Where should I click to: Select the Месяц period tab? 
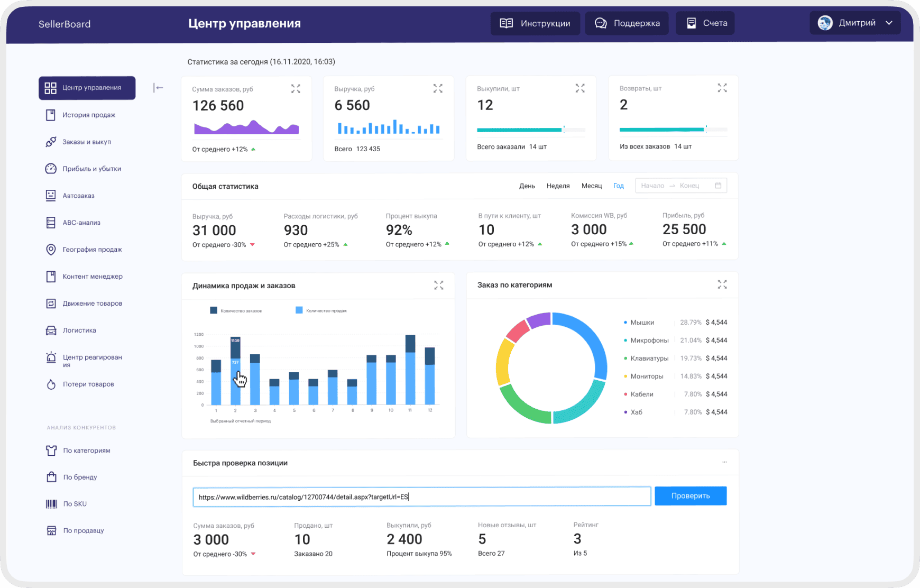tap(592, 186)
